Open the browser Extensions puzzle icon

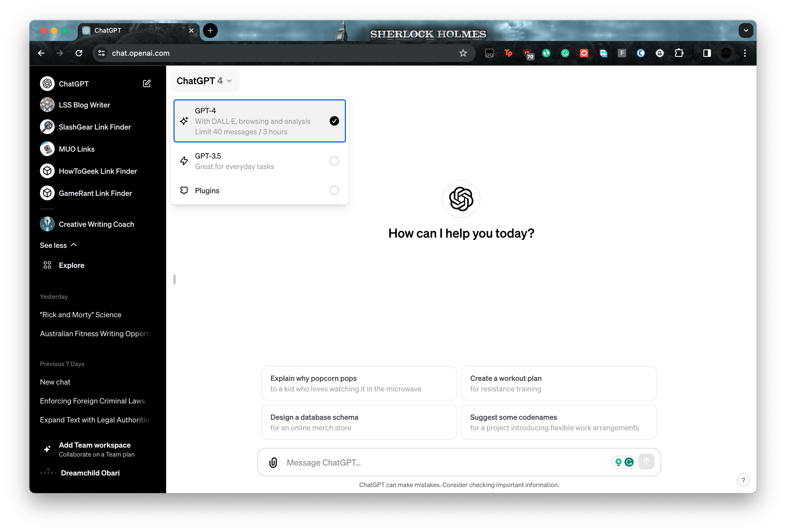point(679,53)
